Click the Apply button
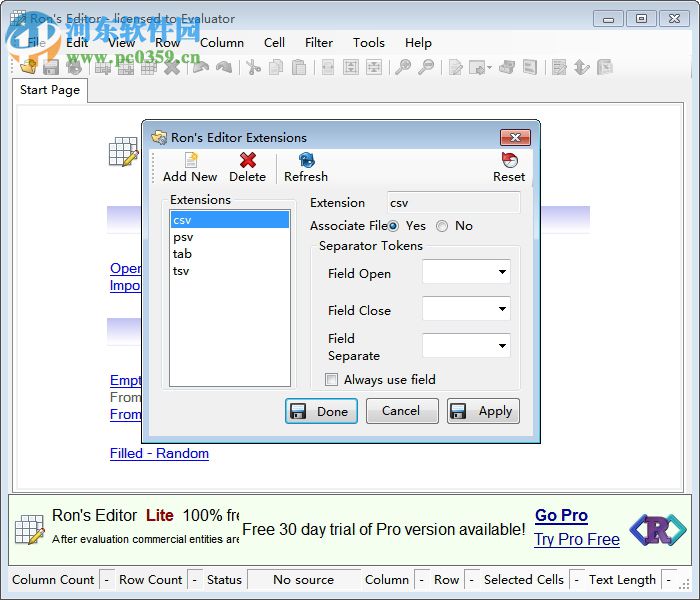This screenshot has height=600, width=700. [x=483, y=411]
